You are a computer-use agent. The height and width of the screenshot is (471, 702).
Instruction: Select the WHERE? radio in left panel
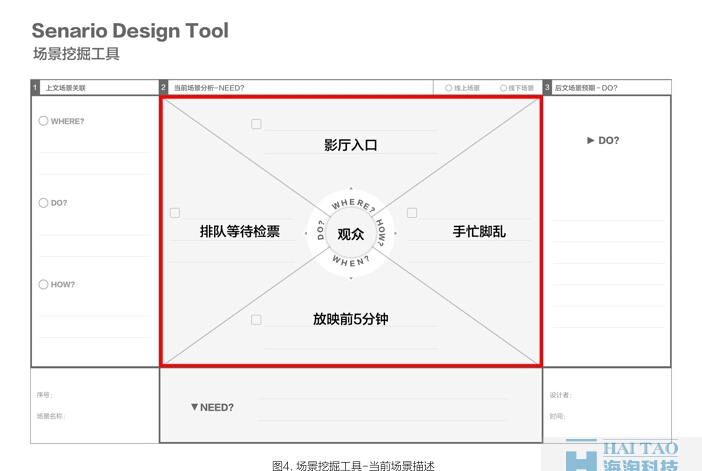tap(43, 121)
